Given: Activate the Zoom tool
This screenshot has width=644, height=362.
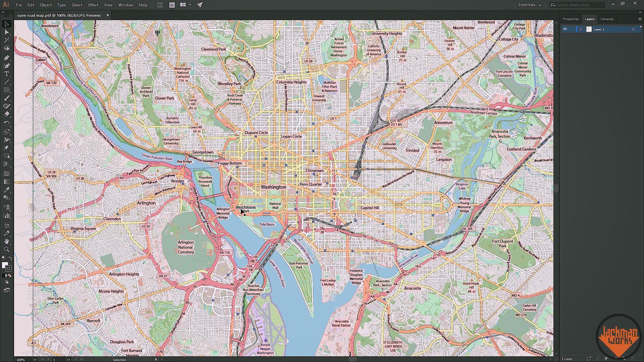Looking at the screenshot, I should 6,249.
